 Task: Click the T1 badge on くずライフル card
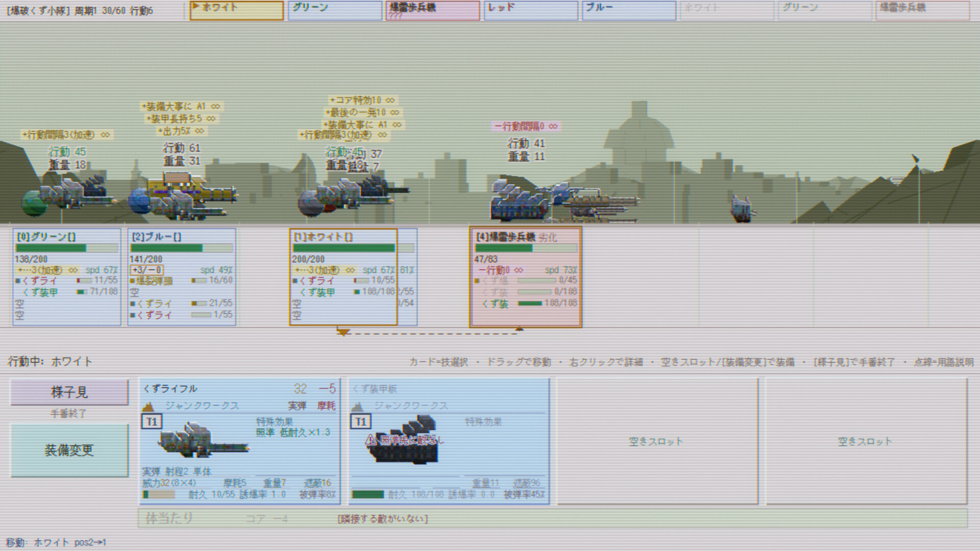pyautogui.click(x=152, y=422)
